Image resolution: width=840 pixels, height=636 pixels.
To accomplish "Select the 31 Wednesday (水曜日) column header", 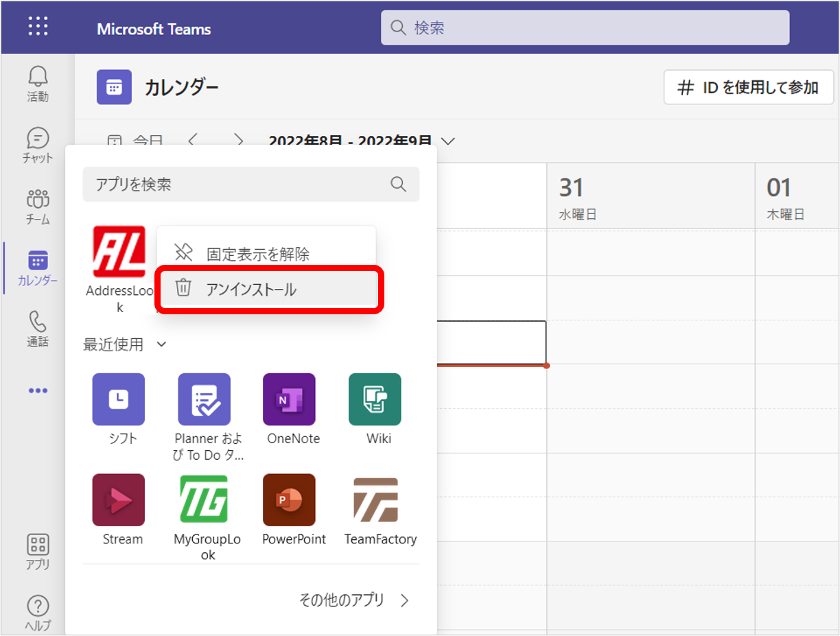I will (651, 196).
